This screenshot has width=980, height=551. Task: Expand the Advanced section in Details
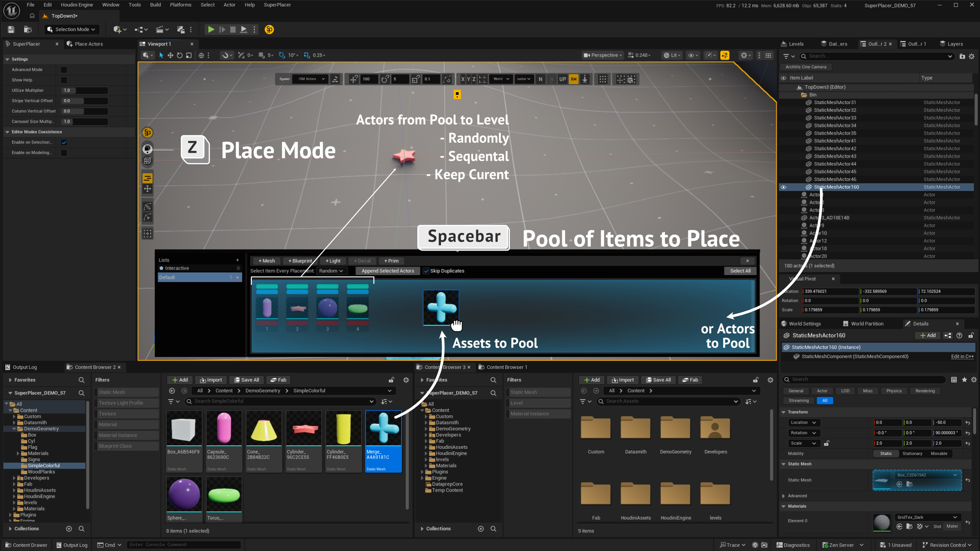click(x=784, y=496)
